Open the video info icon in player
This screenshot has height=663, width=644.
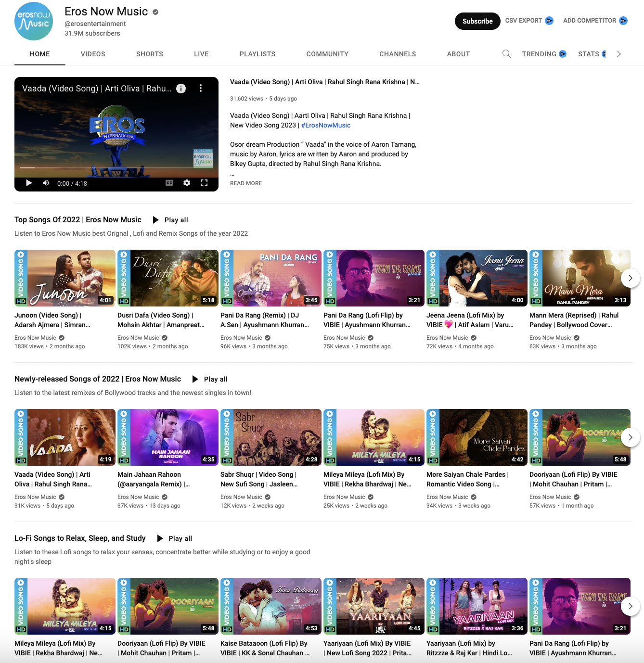point(181,89)
